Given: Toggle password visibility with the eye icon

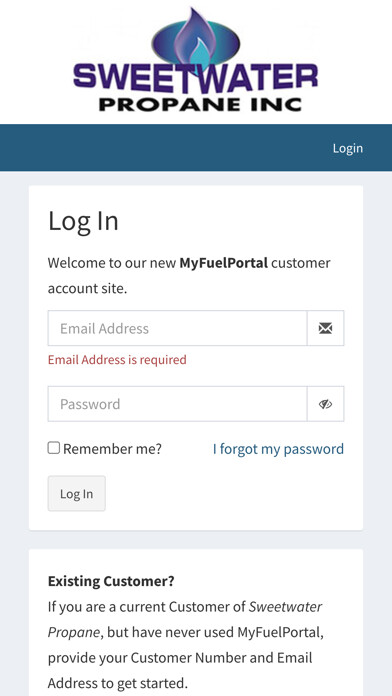Looking at the screenshot, I should pos(325,404).
